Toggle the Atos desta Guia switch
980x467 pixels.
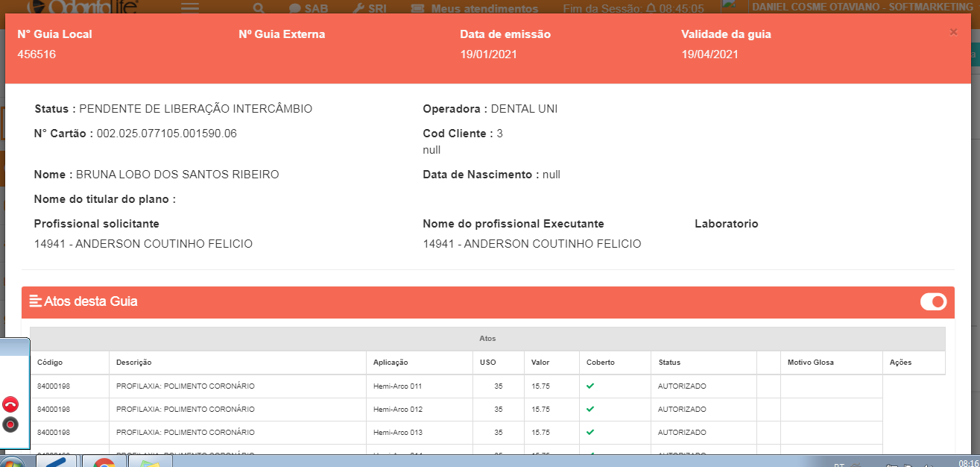[933, 301]
